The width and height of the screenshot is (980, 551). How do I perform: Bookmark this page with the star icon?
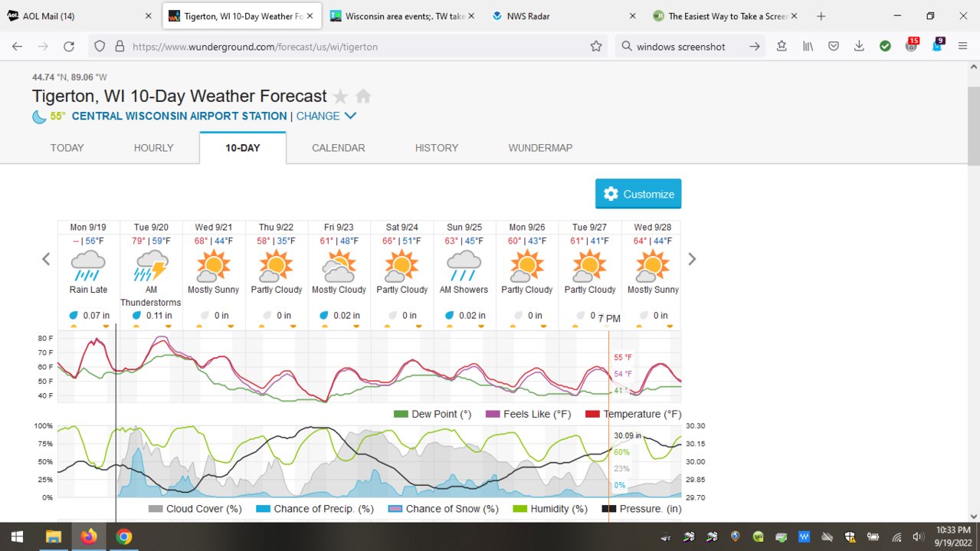pyautogui.click(x=596, y=47)
